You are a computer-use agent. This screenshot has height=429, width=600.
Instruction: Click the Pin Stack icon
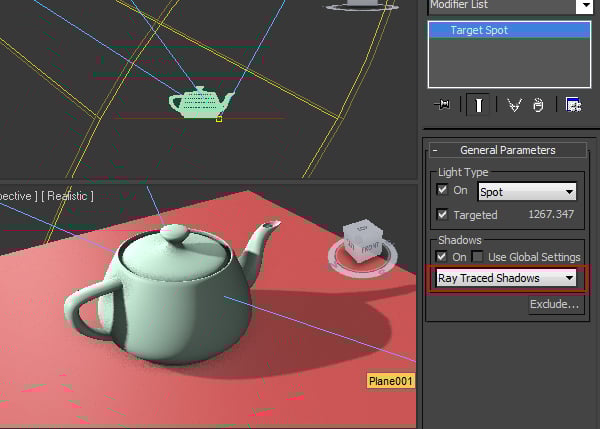[x=442, y=104]
